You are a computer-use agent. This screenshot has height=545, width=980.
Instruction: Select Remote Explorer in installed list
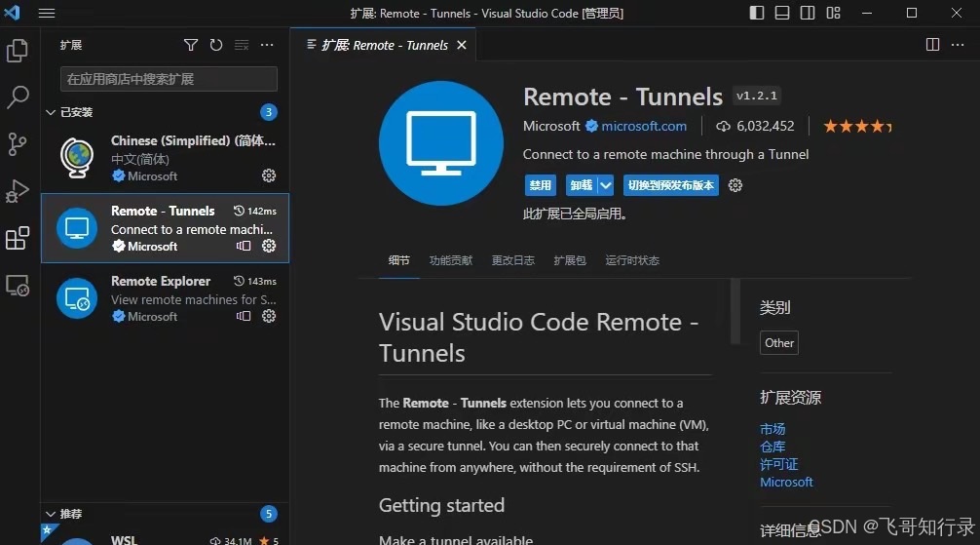[165, 297]
